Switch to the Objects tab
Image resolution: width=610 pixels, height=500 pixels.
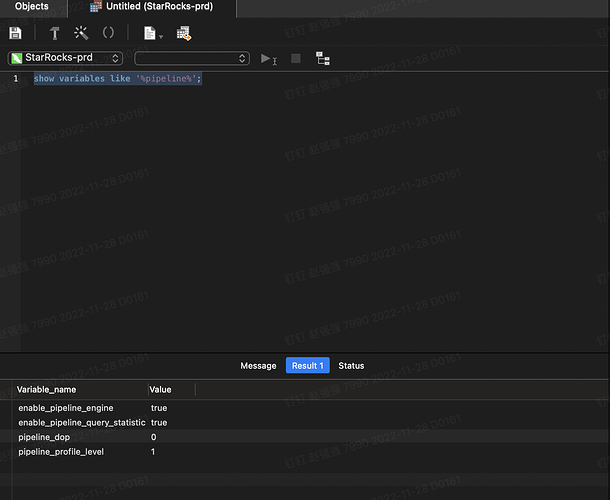[x=32, y=6]
